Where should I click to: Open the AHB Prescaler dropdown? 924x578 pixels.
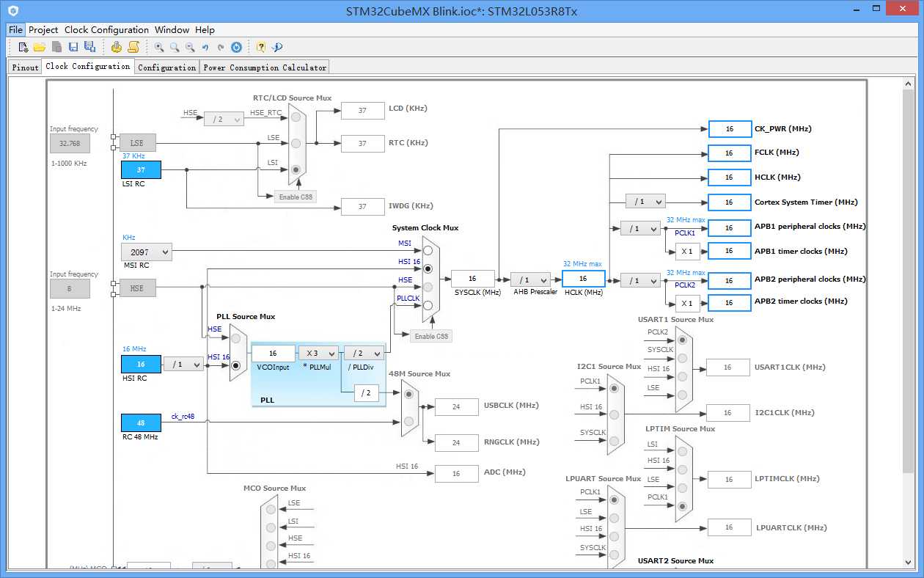tap(530, 279)
